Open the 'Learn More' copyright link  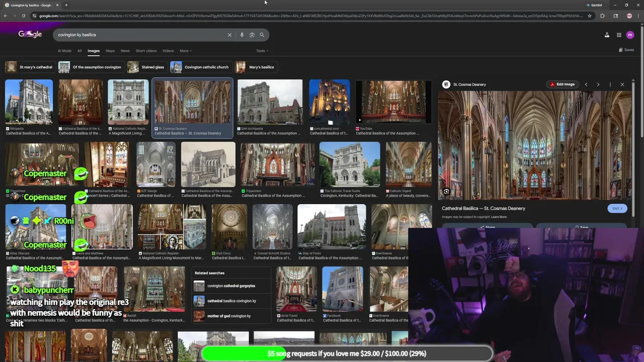(x=499, y=217)
